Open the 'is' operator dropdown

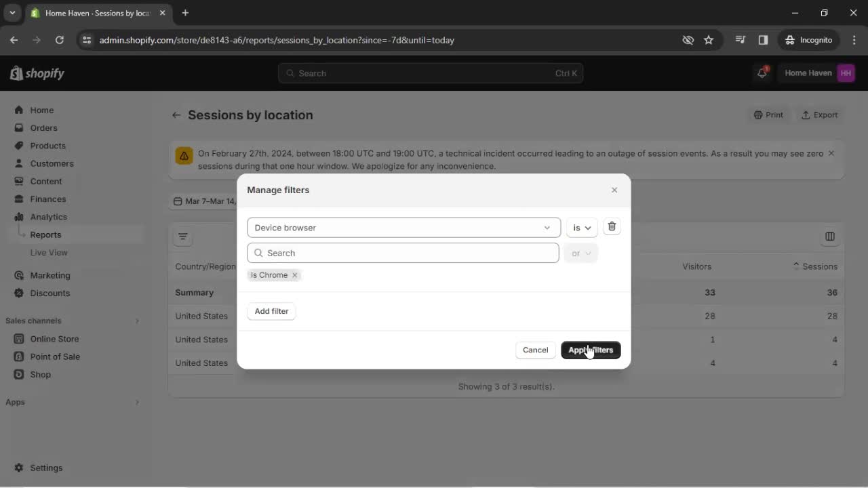[x=582, y=228]
